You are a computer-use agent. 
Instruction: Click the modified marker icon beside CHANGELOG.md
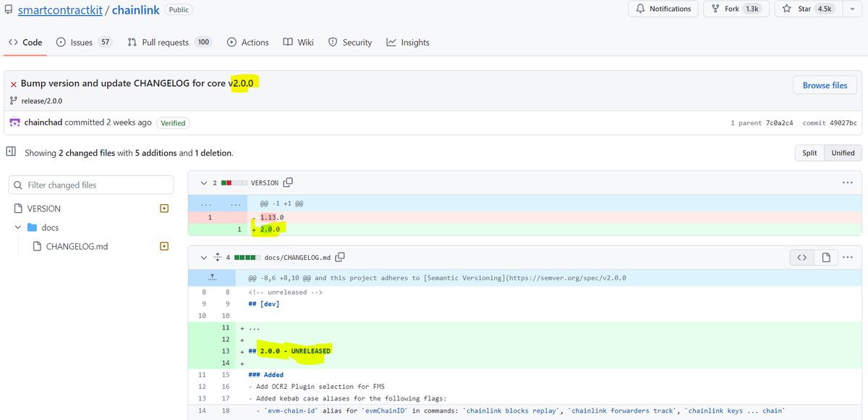click(x=164, y=246)
